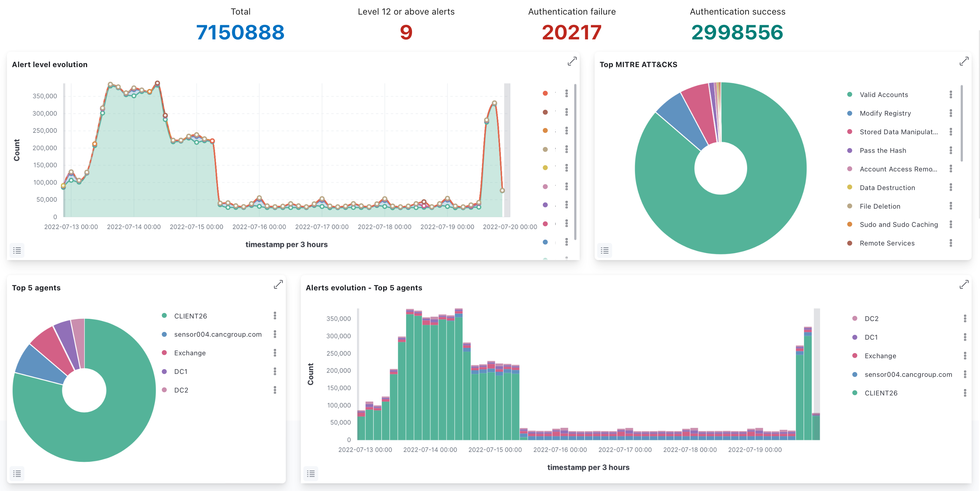Select Data Destruction legend entry

point(887,187)
